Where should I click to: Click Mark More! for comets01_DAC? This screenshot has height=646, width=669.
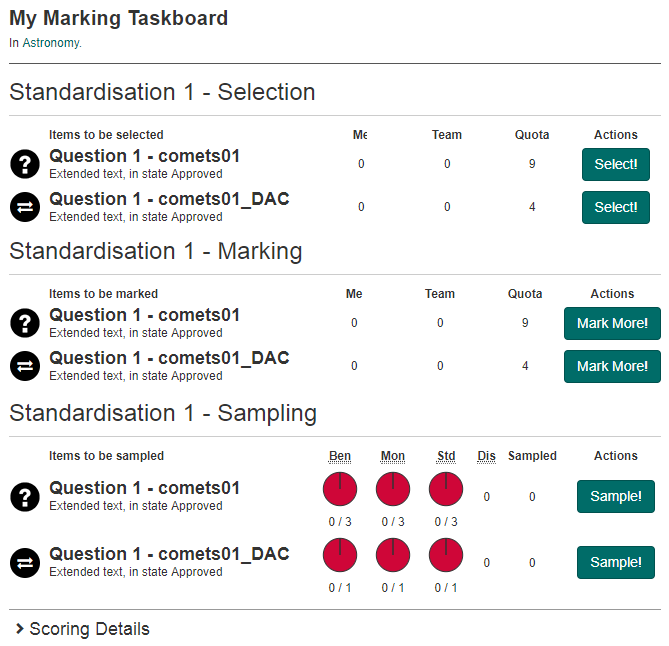612,366
